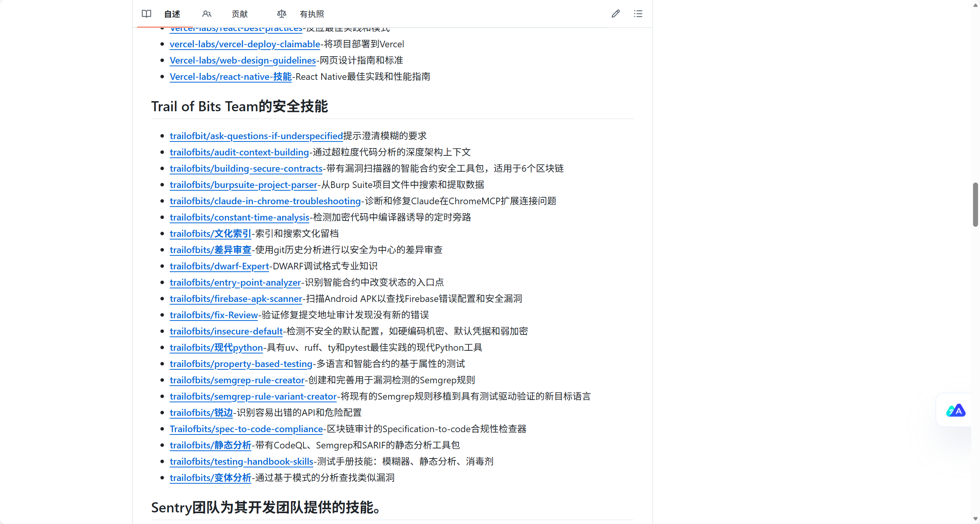Open the floating translate widget icon
980x524 pixels.
click(956, 410)
